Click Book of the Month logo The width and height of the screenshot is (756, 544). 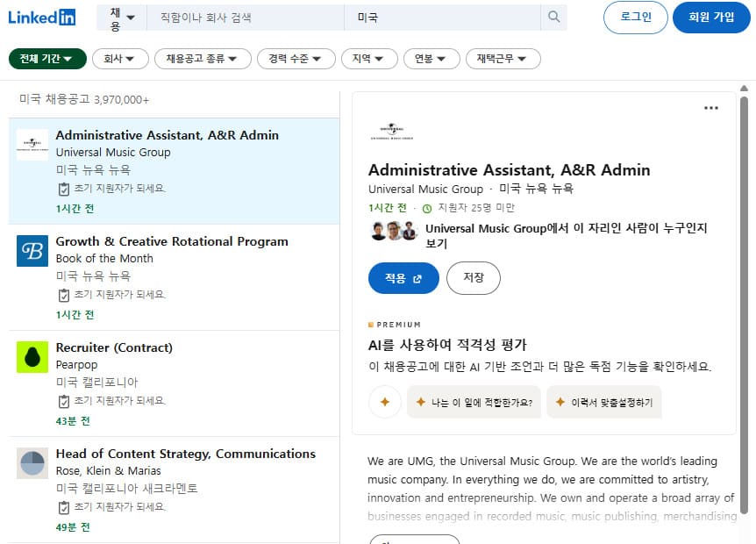[32, 251]
